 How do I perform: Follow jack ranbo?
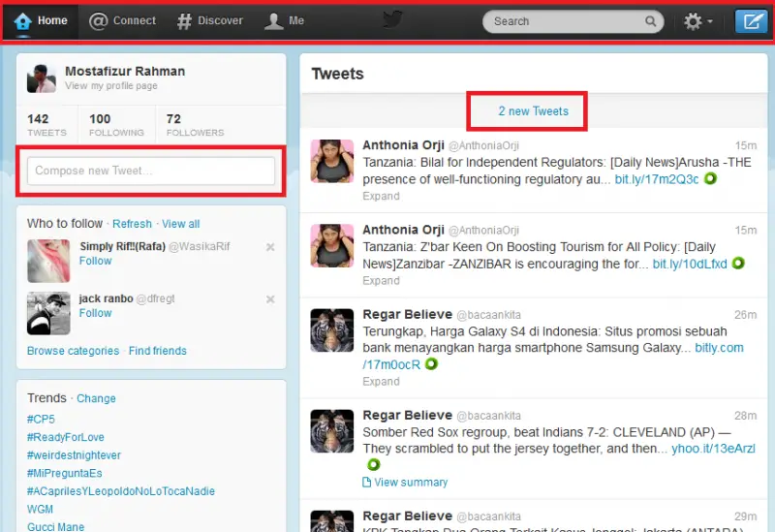[x=95, y=313]
